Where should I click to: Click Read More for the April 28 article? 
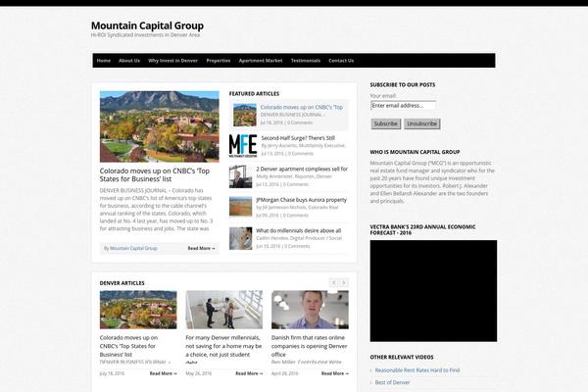coord(335,373)
